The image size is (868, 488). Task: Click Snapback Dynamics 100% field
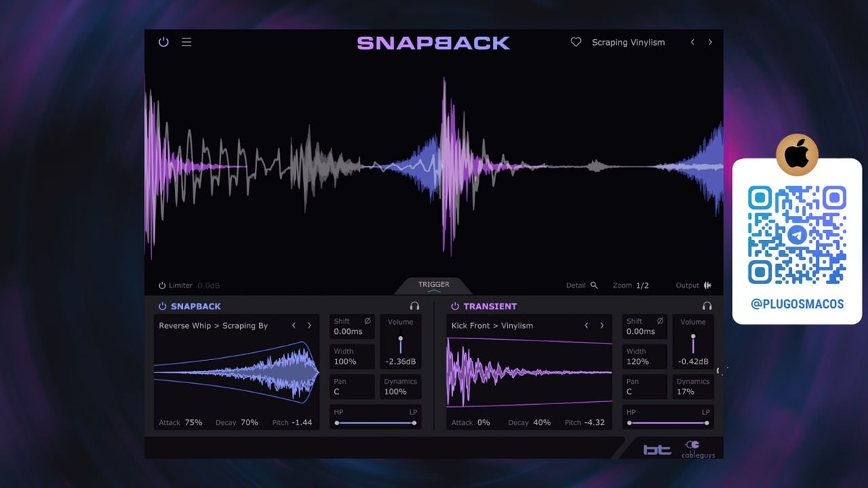coord(400,387)
